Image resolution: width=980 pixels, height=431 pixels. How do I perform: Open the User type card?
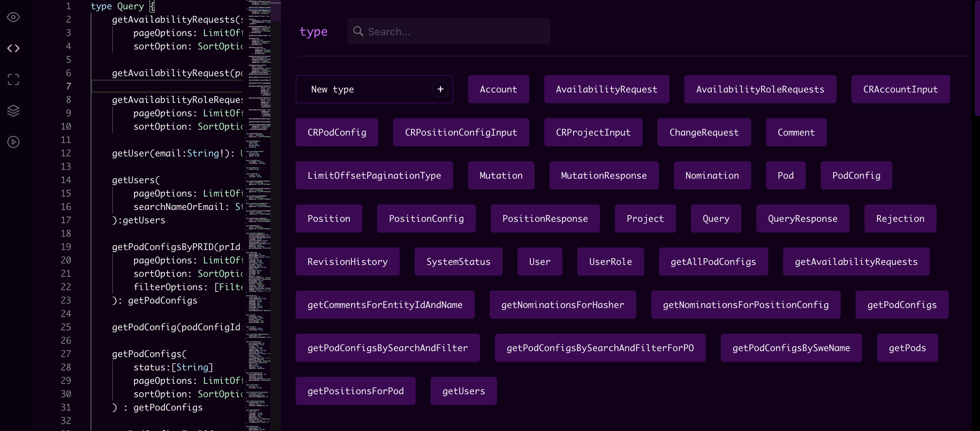(539, 261)
